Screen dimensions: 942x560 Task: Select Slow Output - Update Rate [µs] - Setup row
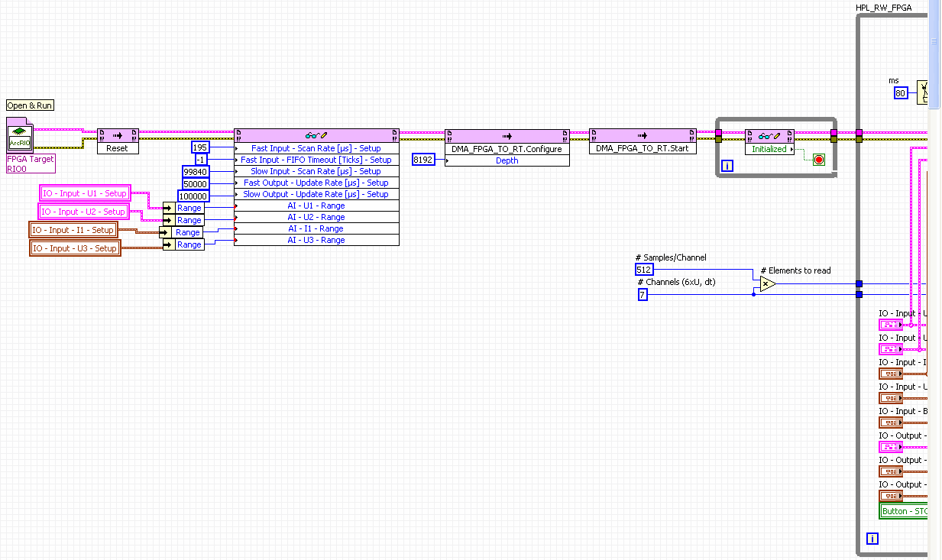[x=316, y=194]
